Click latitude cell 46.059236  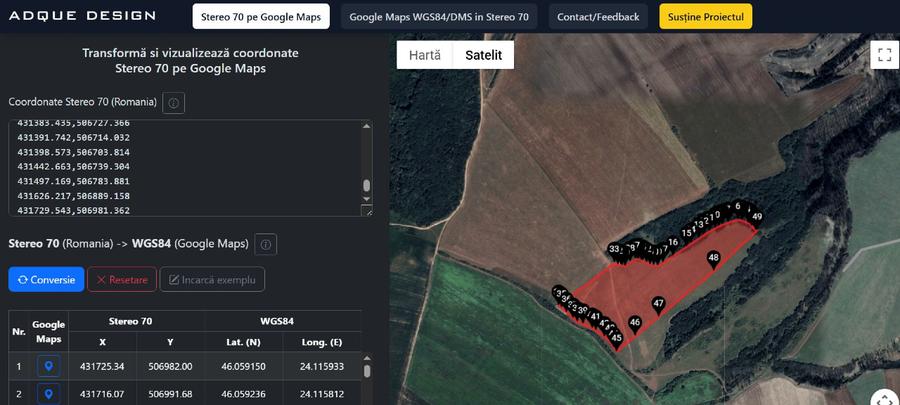pos(243,394)
